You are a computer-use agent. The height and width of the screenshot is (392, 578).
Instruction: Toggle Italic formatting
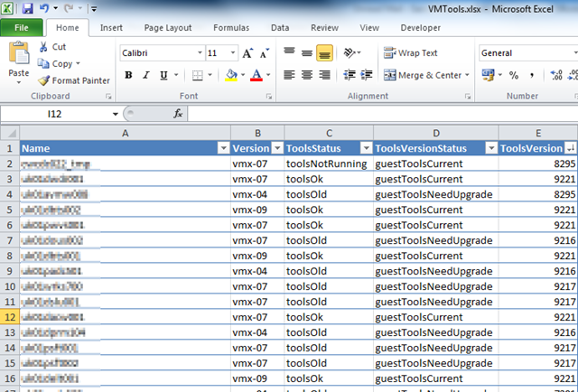coord(144,75)
